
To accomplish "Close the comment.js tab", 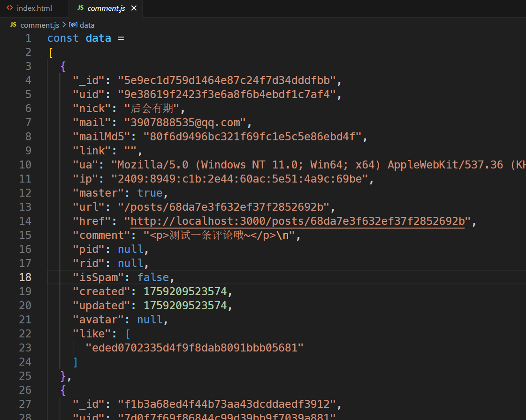I will coord(134,8).
